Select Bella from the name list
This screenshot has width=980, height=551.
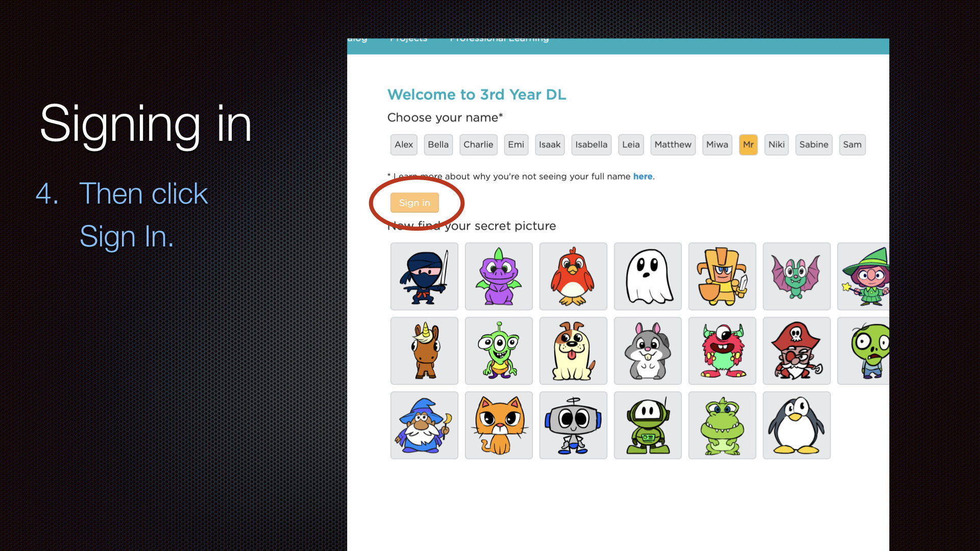(438, 145)
